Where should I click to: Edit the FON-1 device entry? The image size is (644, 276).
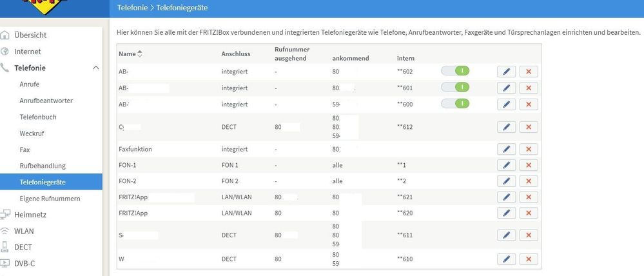506,166
